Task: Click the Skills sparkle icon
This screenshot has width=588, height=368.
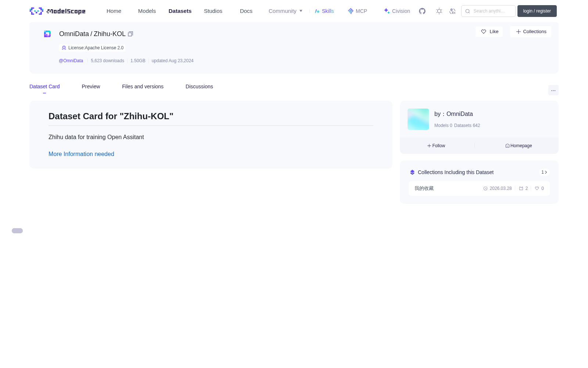Action: click(x=317, y=11)
